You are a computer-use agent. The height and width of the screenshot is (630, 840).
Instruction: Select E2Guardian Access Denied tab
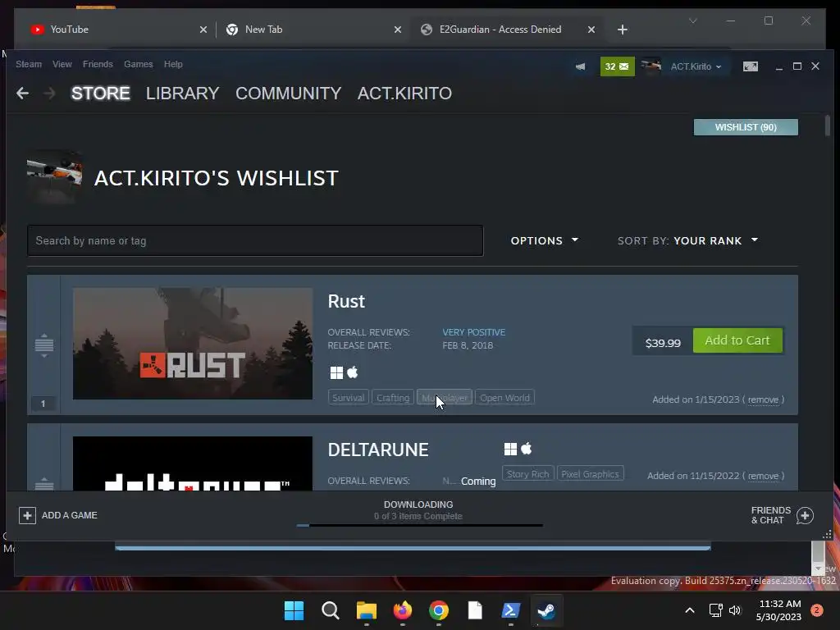pos(504,30)
